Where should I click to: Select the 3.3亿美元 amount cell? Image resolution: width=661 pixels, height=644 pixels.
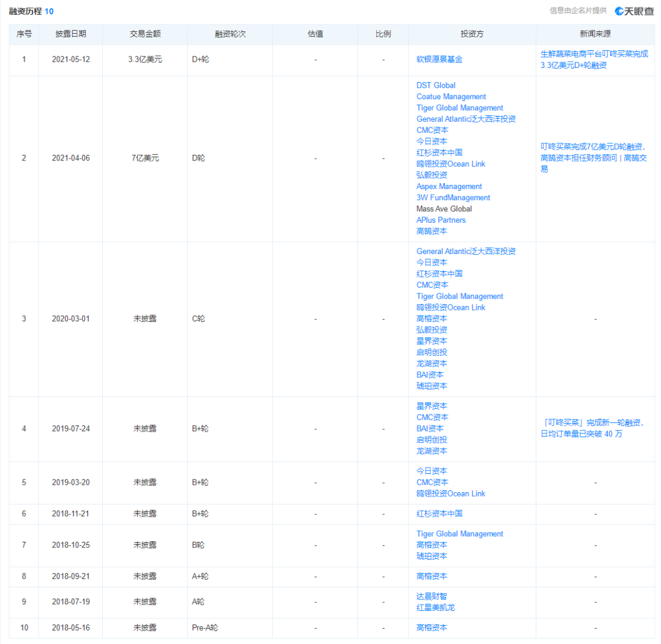pos(145,59)
